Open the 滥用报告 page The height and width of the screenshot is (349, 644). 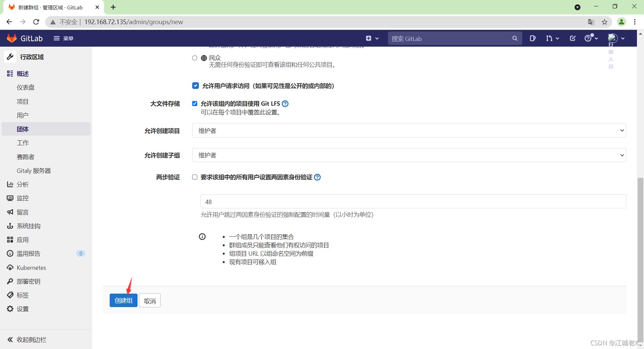coord(28,253)
